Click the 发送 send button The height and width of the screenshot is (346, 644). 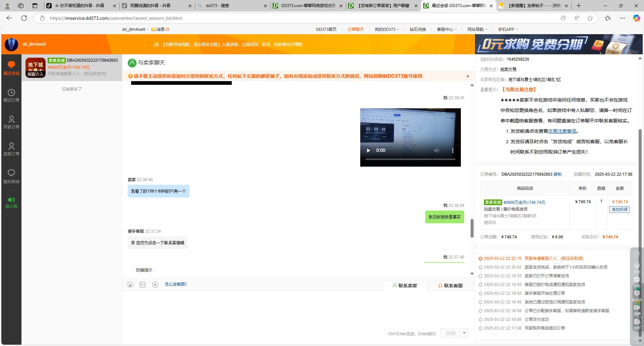click(x=450, y=333)
